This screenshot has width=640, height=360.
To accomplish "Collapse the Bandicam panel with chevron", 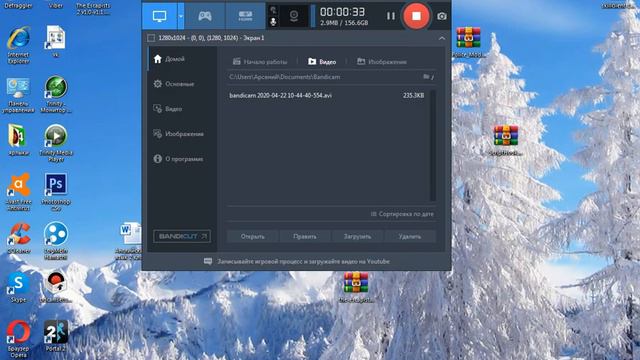I will pos(442,38).
